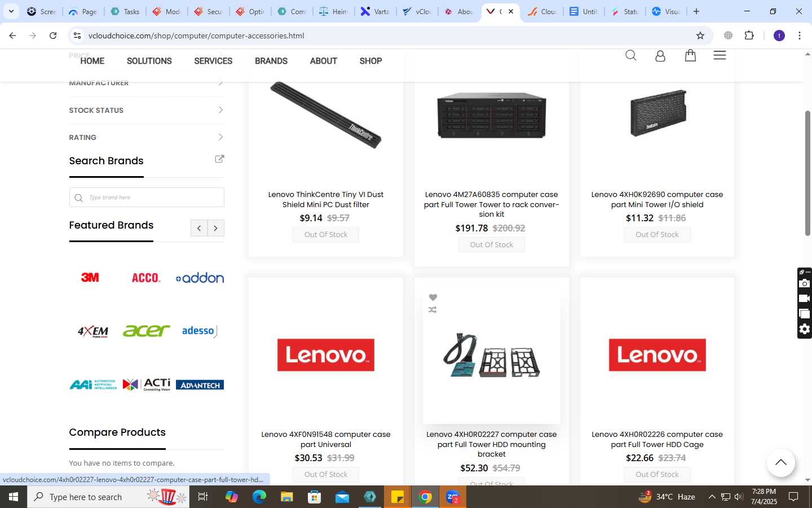Click Out Of Stock under Dust Shield filter
The image size is (812, 508).
pyautogui.click(x=326, y=235)
